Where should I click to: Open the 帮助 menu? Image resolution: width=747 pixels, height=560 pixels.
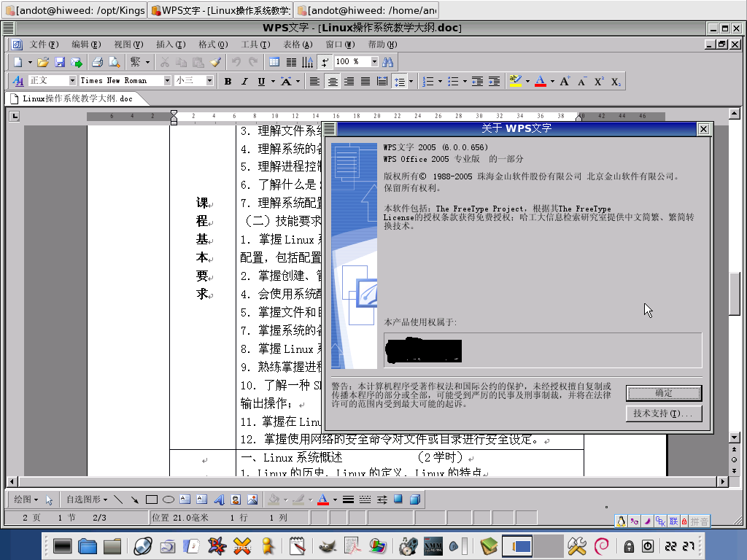382,44
